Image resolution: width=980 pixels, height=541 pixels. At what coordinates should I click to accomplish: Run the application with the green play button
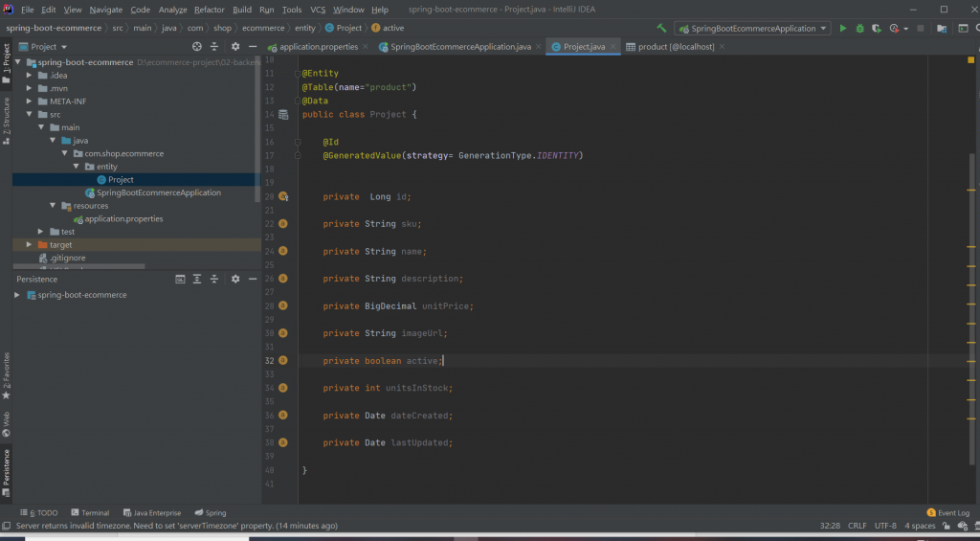point(843,29)
